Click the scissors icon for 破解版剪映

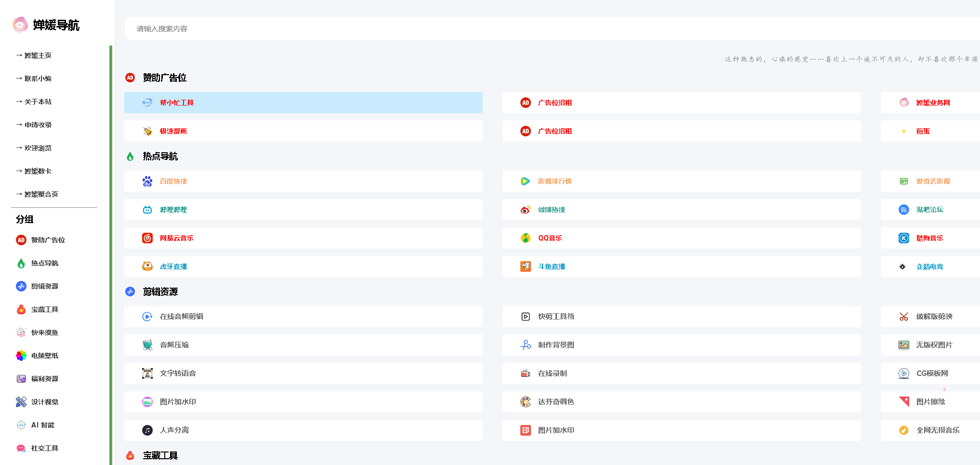click(x=904, y=317)
